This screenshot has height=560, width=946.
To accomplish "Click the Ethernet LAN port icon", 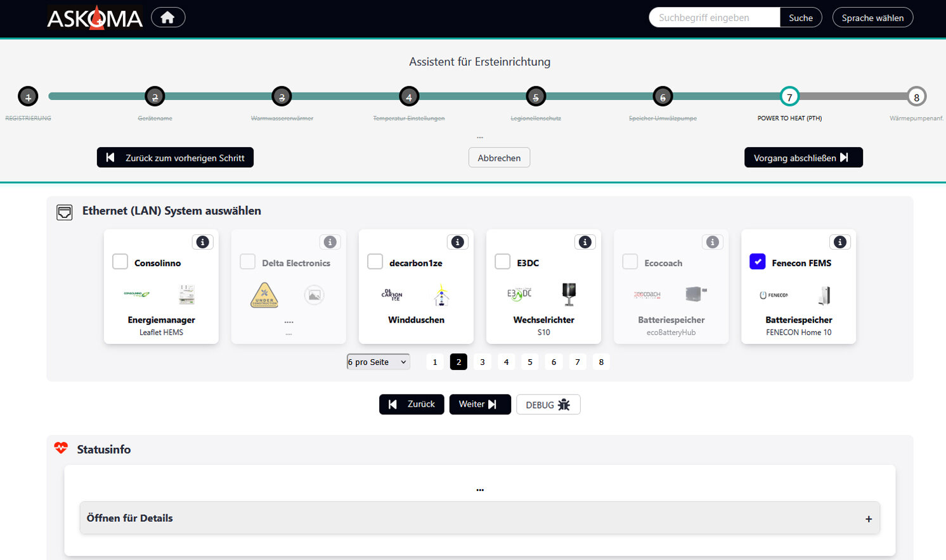I will point(65,212).
